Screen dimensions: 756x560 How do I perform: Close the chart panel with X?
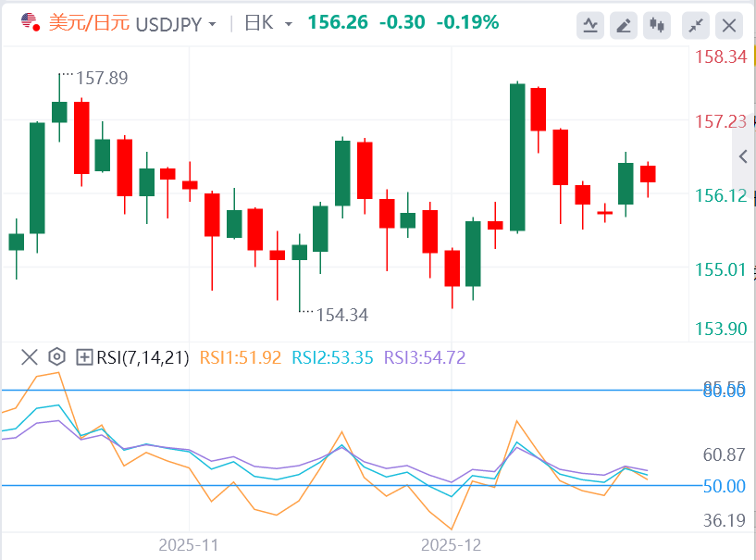[729, 25]
